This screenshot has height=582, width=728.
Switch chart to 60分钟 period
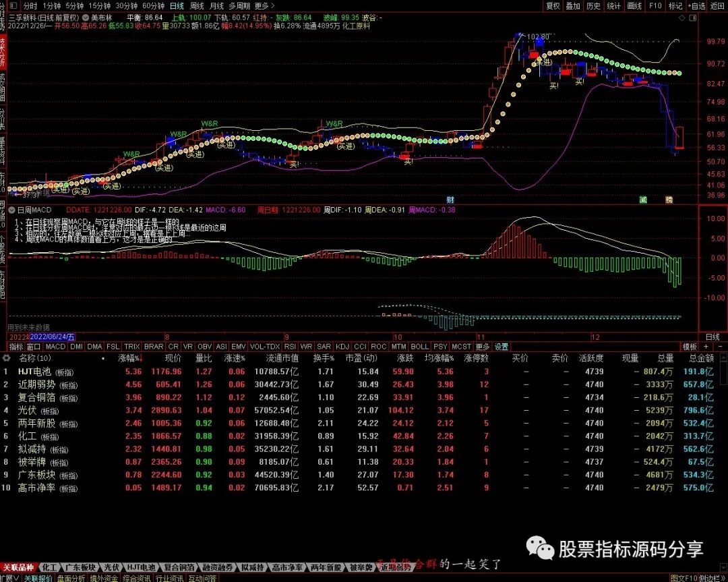(153, 6)
